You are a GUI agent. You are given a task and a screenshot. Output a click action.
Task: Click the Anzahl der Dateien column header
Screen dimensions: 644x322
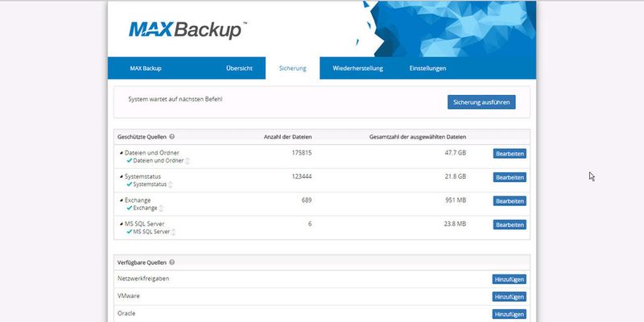tap(287, 137)
